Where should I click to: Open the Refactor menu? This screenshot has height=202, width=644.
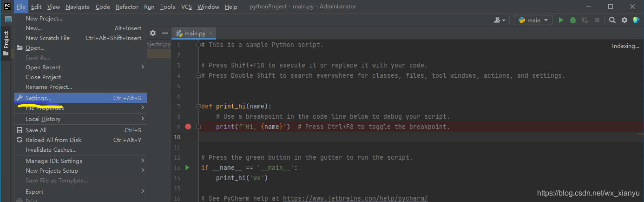click(x=127, y=7)
